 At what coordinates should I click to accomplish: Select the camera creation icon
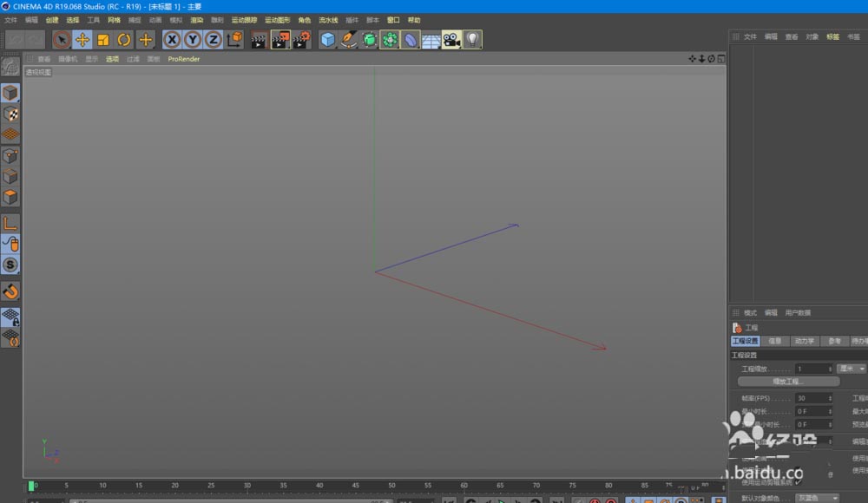click(x=453, y=39)
